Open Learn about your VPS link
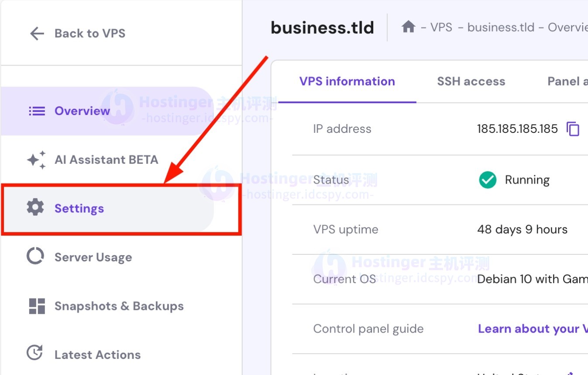 tap(532, 328)
